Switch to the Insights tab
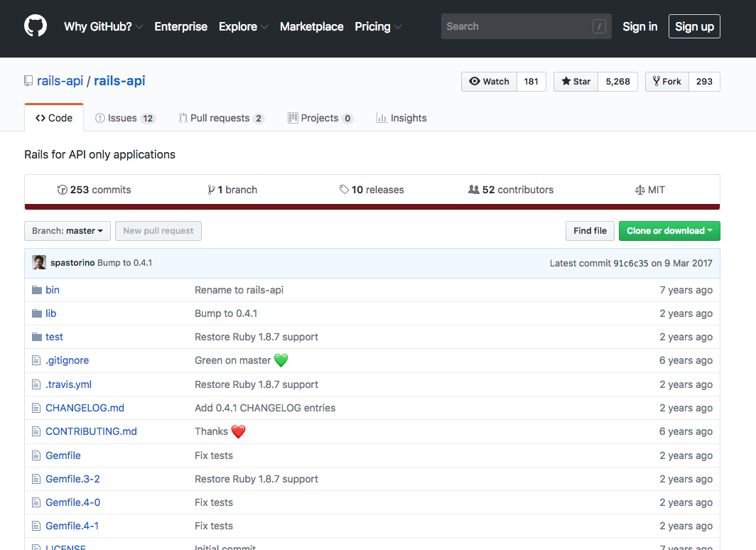 click(401, 118)
